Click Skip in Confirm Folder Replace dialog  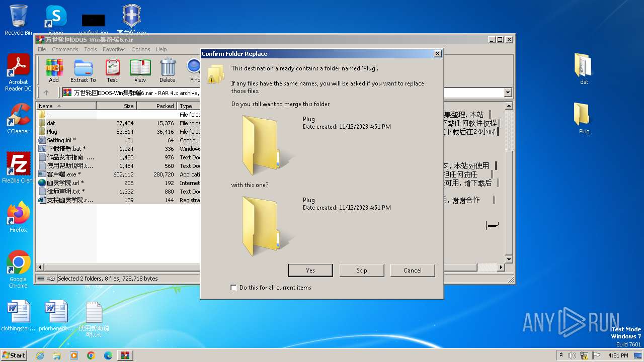pos(362,270)
